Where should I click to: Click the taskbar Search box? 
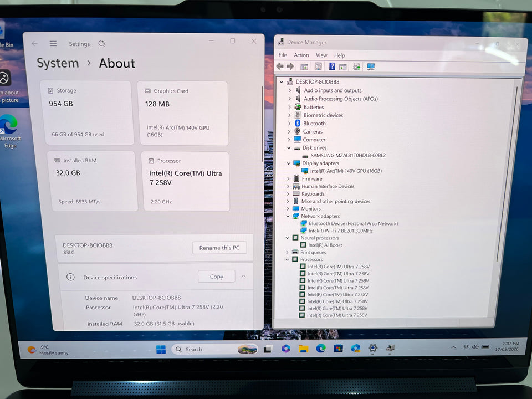coord(214,349)
